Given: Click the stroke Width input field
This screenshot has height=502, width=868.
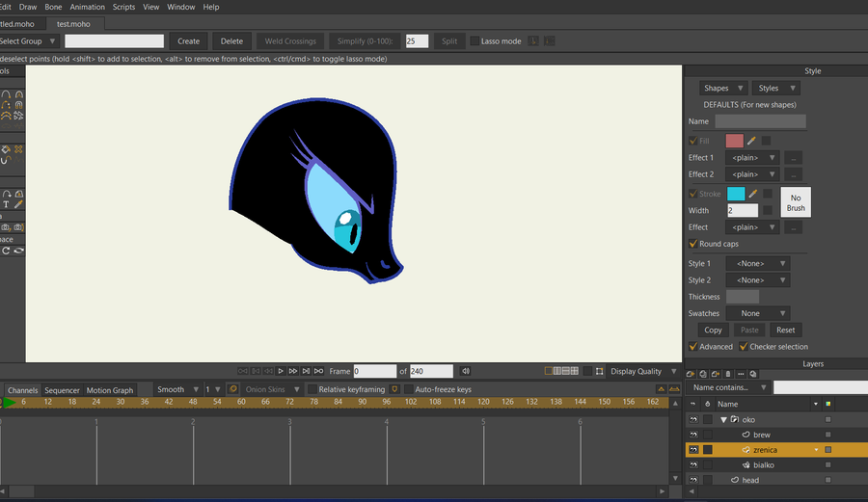Looking at the screenshot, I should [743, 211].
